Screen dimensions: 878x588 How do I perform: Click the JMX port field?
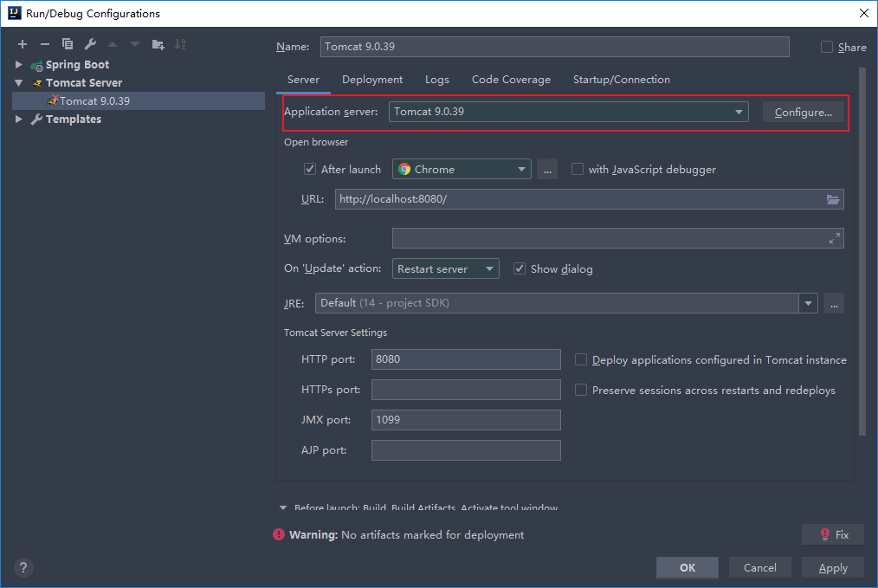pyautogui.click(x=466, y=420)
